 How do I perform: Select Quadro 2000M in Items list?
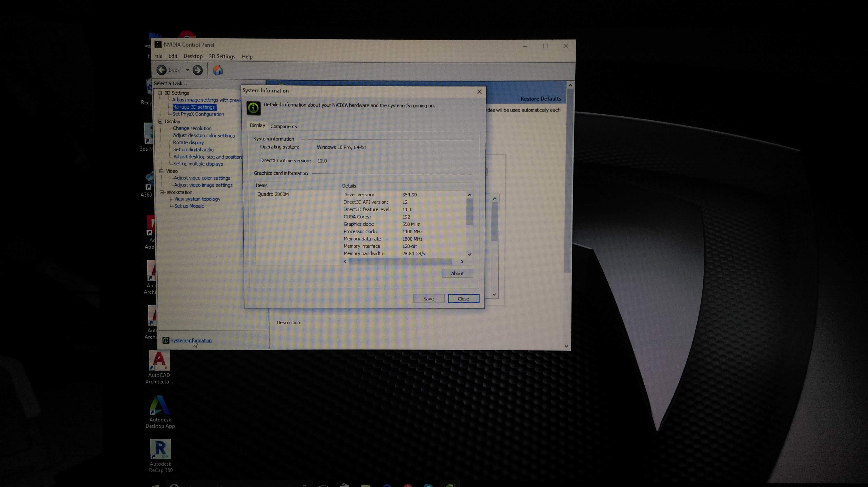(x=273, y=194)
